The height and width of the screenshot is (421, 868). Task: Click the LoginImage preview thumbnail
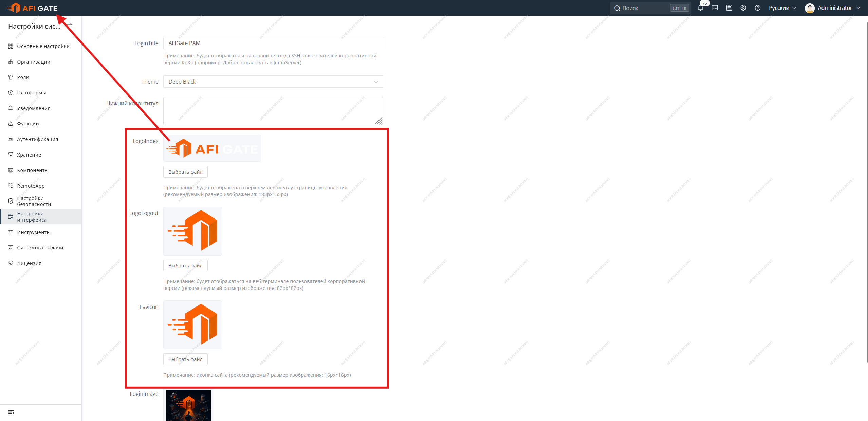(188, 405)
